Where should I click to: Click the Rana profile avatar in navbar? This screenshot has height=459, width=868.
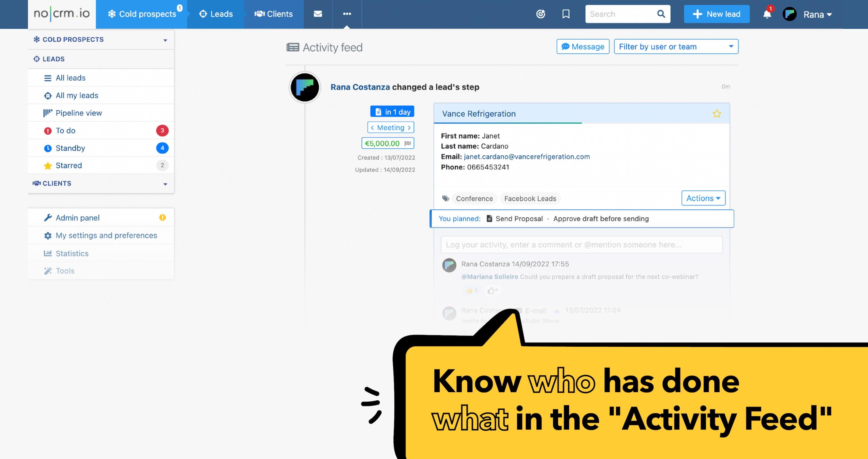point(790,14)
